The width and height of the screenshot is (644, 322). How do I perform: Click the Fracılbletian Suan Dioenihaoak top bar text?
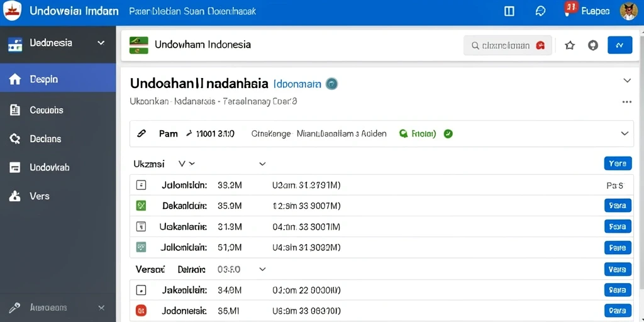[192, 11]
